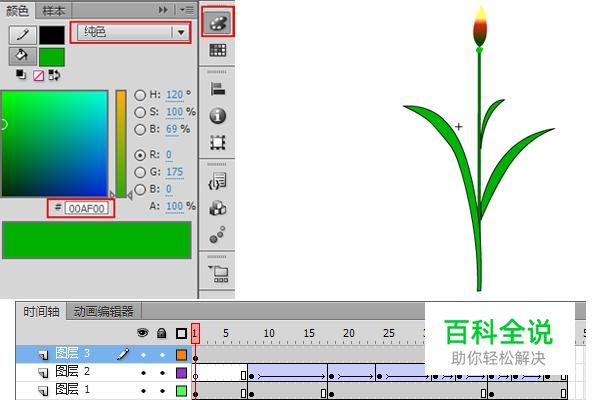The width and height of the screenshot is (600, 400).
Task: Click frame 10 on the timeline ruler
Action: pyautogui.click(x=269, y=333)
